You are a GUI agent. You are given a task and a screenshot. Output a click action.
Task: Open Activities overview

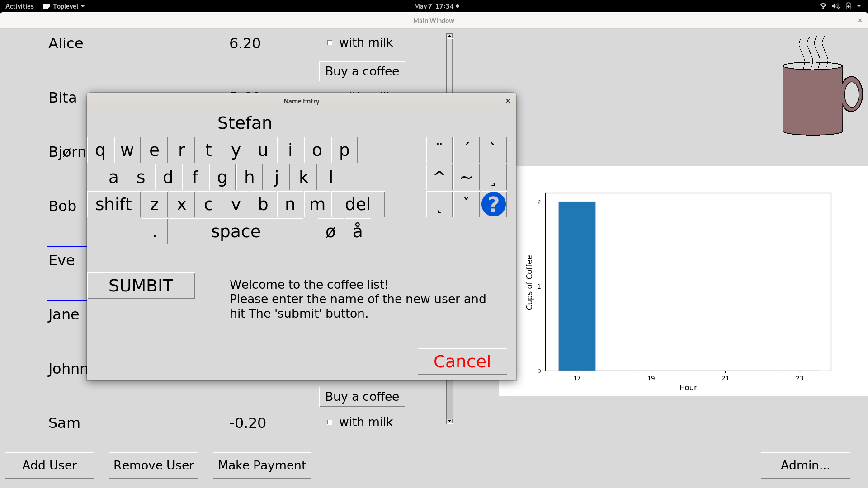click(x=19, y=6)
